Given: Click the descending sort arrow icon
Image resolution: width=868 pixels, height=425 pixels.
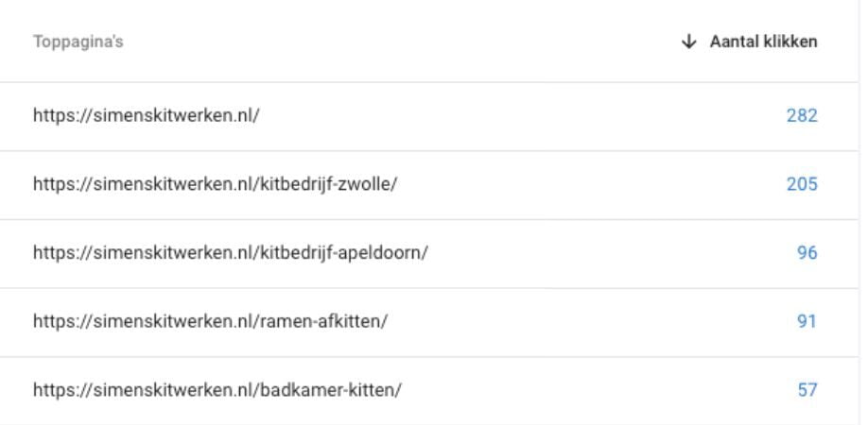Looking at the screenshot, I should [x=688, y=42].
